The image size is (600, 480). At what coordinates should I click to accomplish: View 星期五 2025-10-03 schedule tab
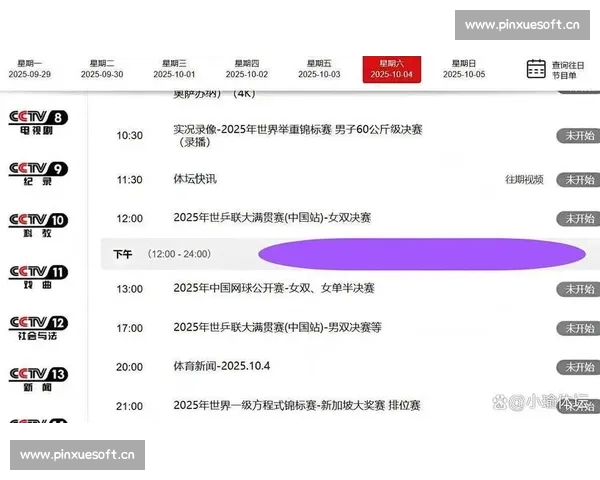click(x=319, y=68)
